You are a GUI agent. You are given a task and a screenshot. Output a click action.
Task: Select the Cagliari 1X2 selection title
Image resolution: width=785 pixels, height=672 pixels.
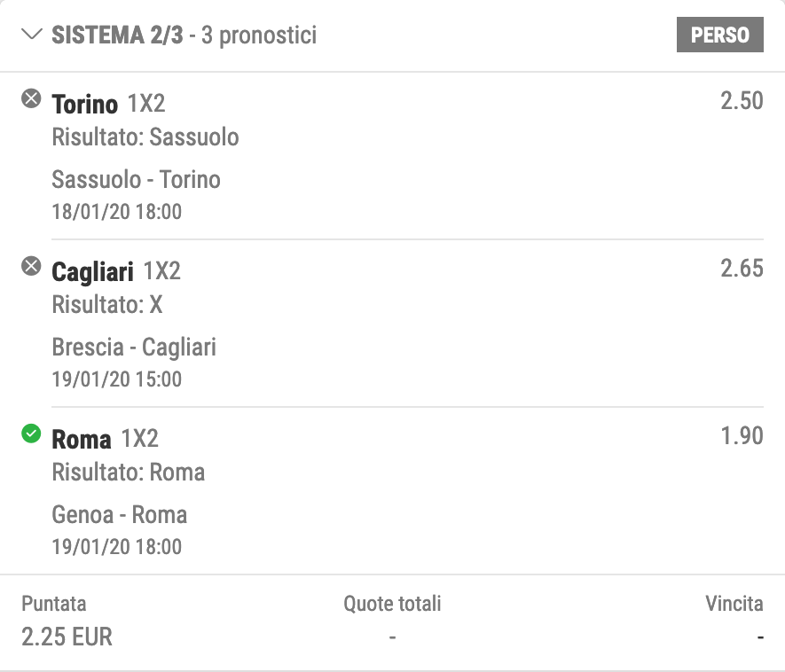115,271
